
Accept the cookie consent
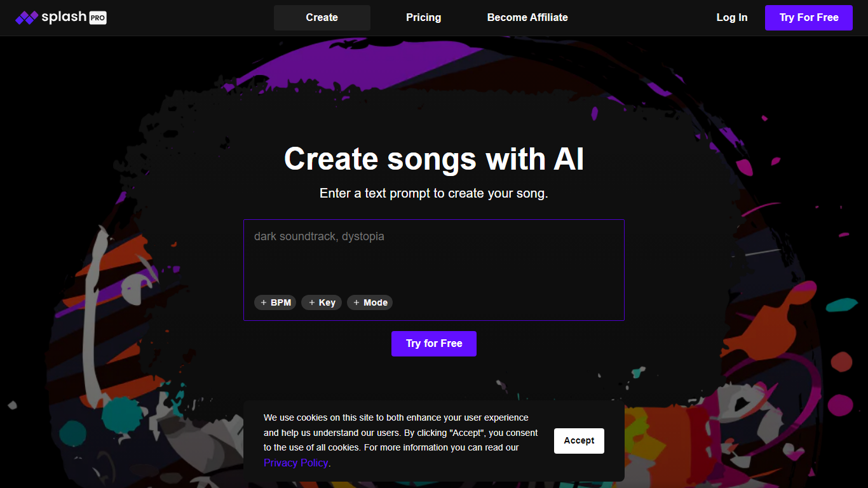click(579, 440)
